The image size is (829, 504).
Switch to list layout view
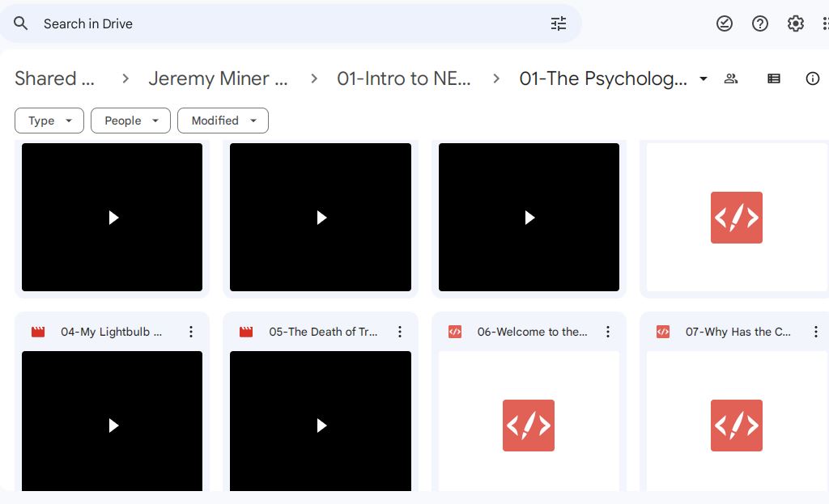(x=774, y=78)
